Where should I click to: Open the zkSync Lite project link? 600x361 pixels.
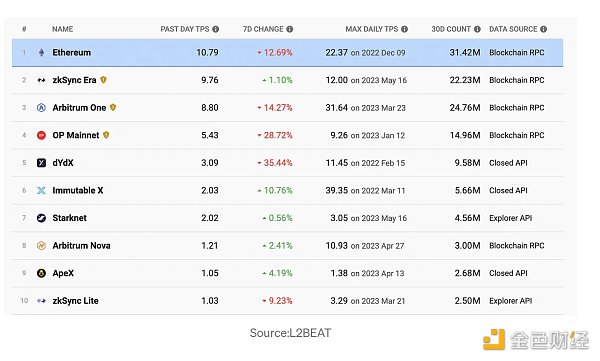75,301
